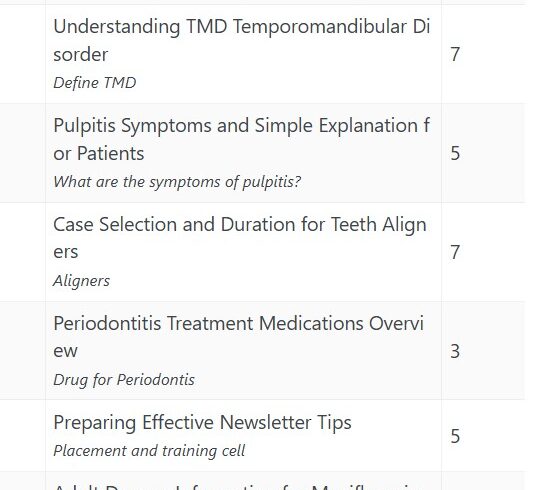This screenshot has height=490, width=539.
Task: Select the 'Define TMD' italic subtitle
Action: pyautogui.click(x=95, y=83)
